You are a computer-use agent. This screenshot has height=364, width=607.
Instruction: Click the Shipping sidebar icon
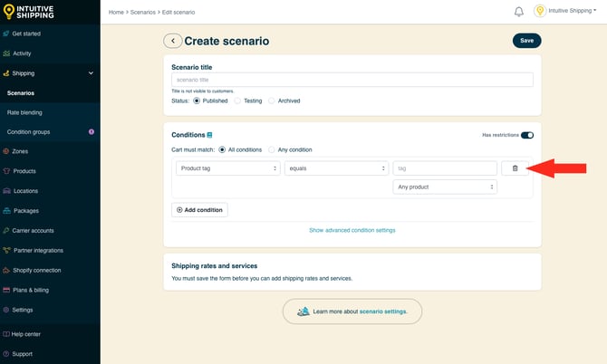(6, 73)
